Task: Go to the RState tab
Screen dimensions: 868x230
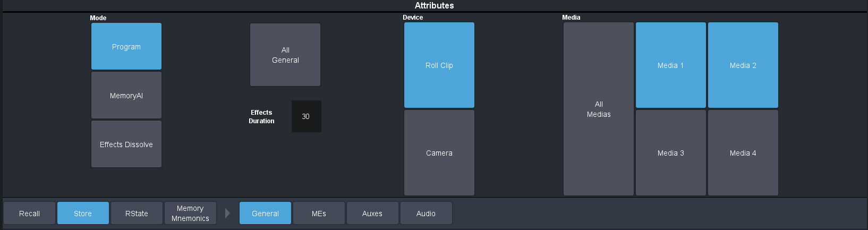Action: tap(137, 213)
